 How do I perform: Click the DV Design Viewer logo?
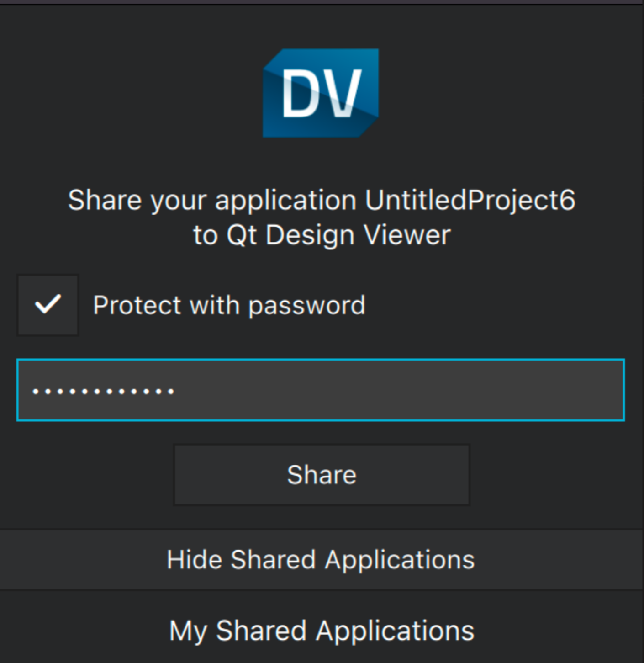click(x=321, y=93)
